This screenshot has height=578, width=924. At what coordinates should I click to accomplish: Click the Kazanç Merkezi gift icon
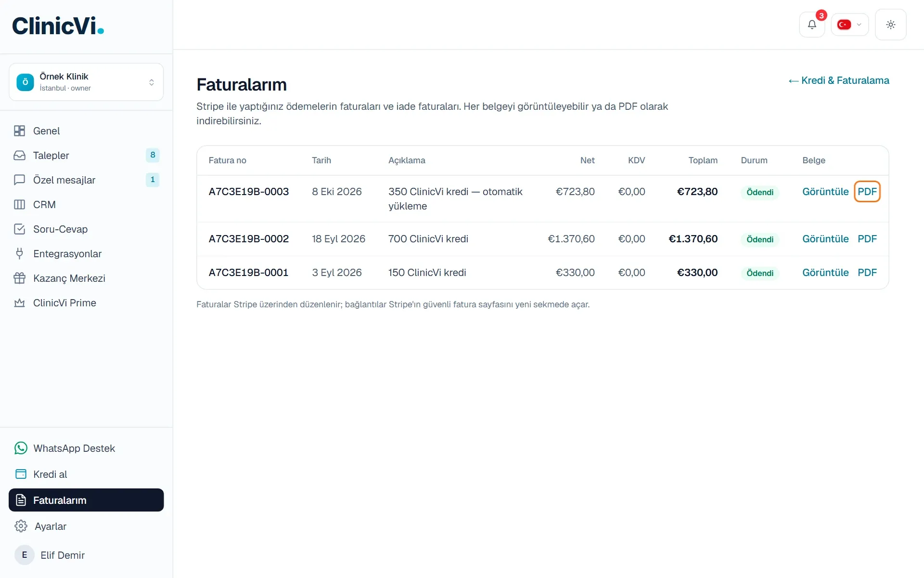tap(20, 278)
